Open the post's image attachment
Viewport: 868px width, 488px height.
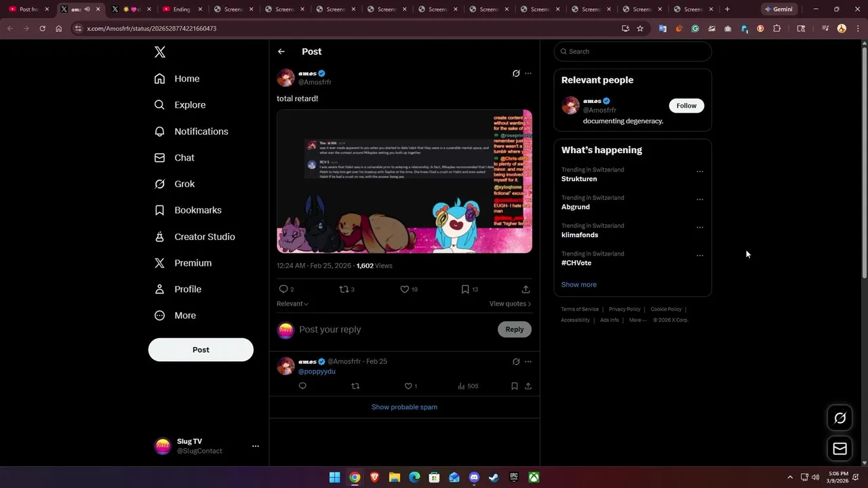point(404,182)
